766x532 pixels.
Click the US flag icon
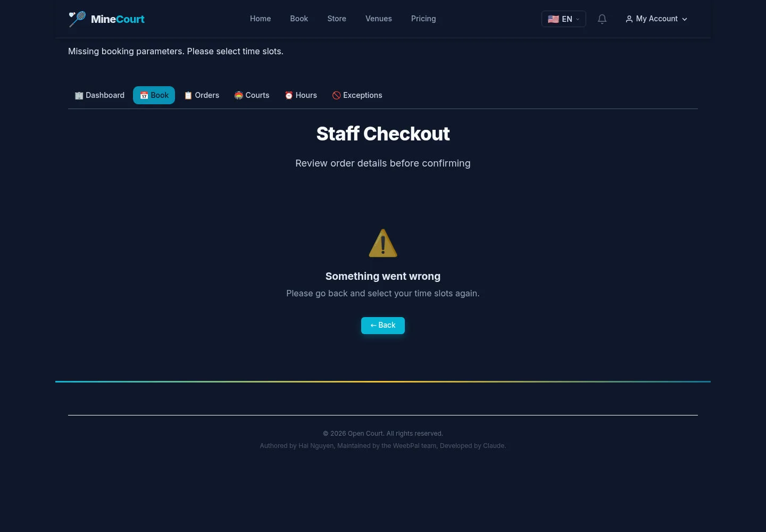pyautogui.click(x=553, y=19)
